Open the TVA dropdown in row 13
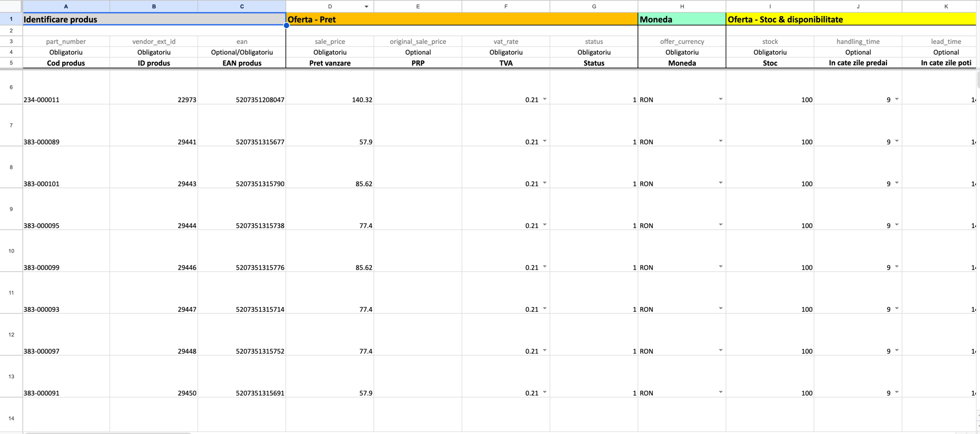Viewport: 980px width, 434px height. (x=544, y=392)
